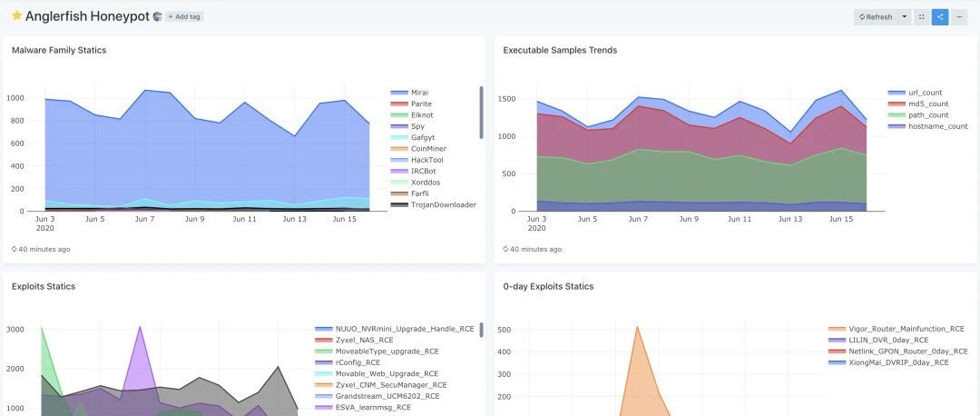The image size is (980, 416).
Task: Click the md5_count legend color swatch
Action: (x=897, y=104)
